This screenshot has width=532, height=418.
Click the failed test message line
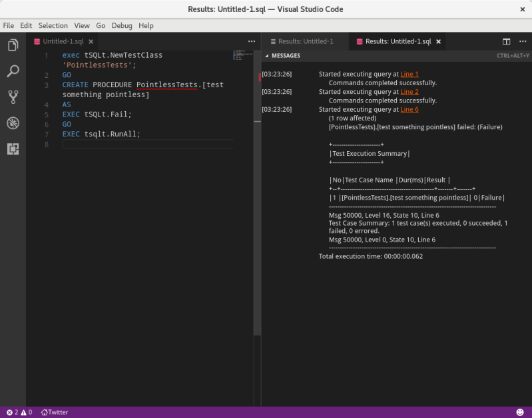click(415, 127)
